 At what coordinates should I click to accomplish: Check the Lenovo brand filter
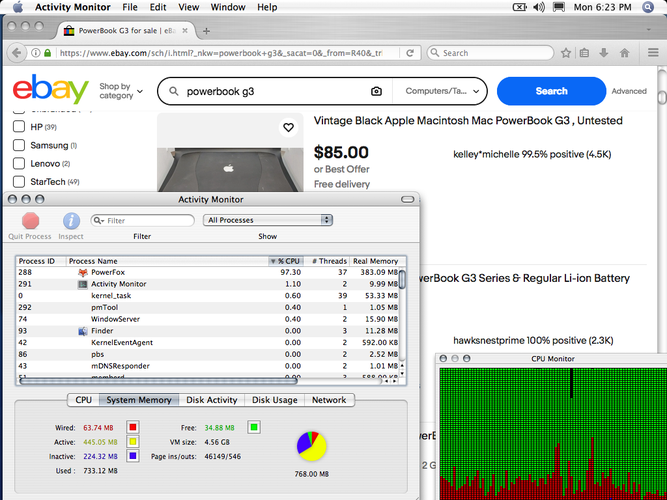(19, 163)
